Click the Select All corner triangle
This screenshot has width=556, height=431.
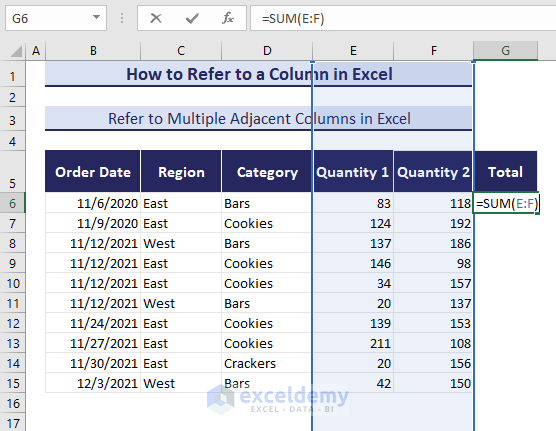click(16, 51)
